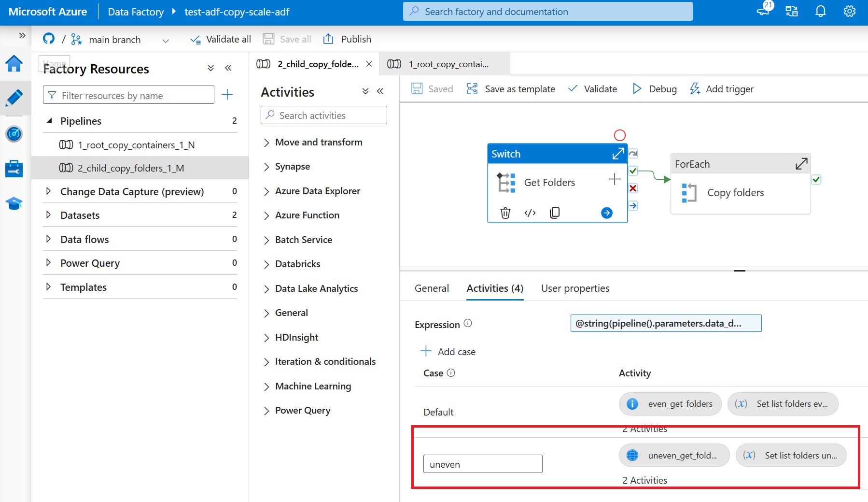Click the Debug button

click(655, 89)
